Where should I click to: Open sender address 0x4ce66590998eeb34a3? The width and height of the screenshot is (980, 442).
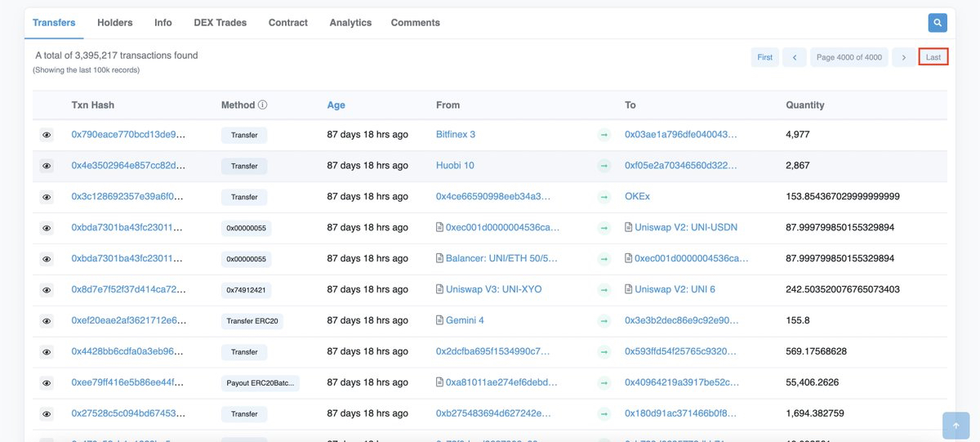[493, 197]
